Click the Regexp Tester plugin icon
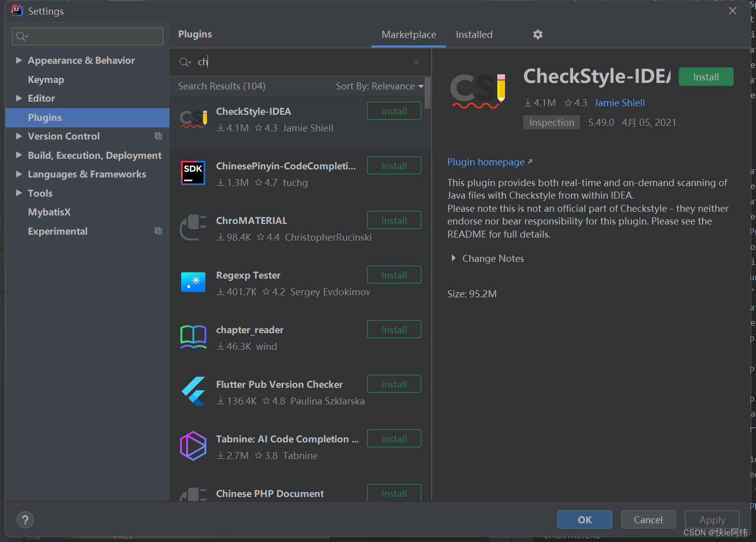 pos(193,282)
